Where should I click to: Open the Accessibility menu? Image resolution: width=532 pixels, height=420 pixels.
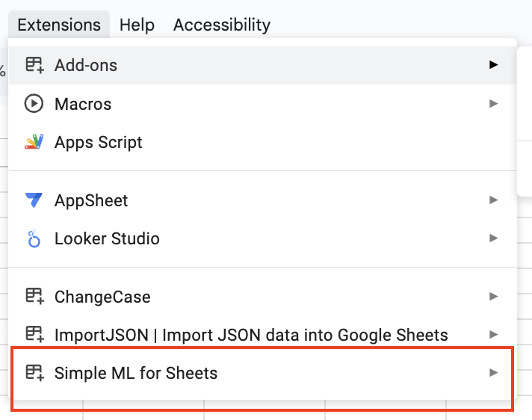point(222,25)
